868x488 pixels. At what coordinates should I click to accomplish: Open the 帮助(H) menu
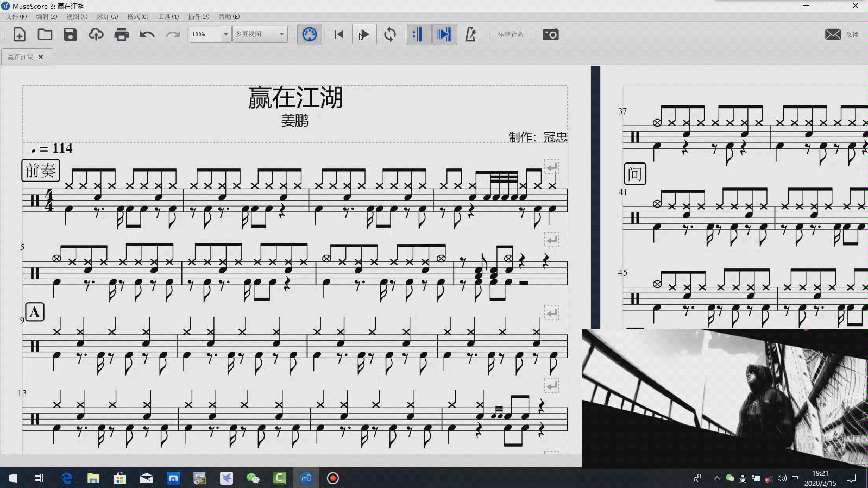229,17
